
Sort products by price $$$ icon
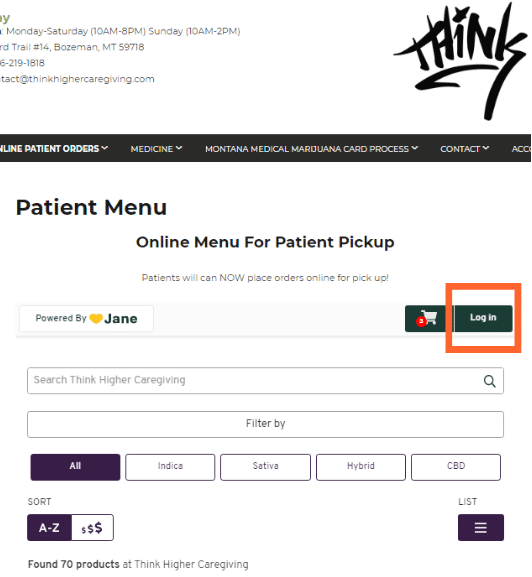pos(92,528)
